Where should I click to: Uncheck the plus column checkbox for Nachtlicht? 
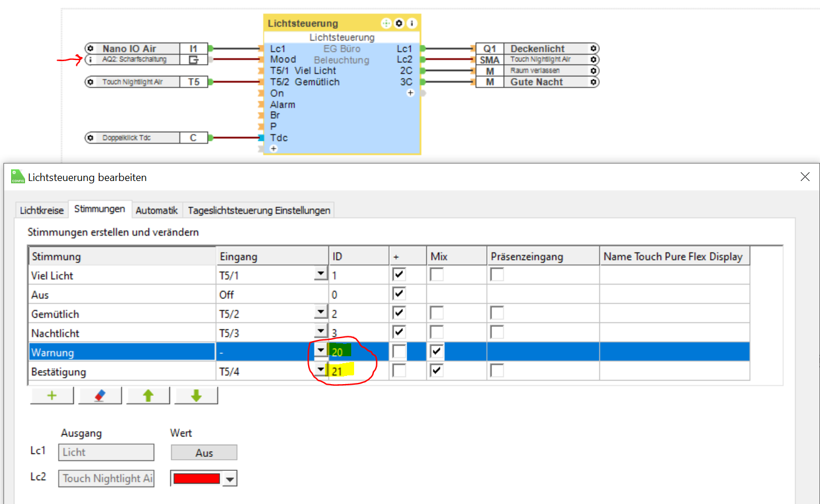(x=399, y=332)
